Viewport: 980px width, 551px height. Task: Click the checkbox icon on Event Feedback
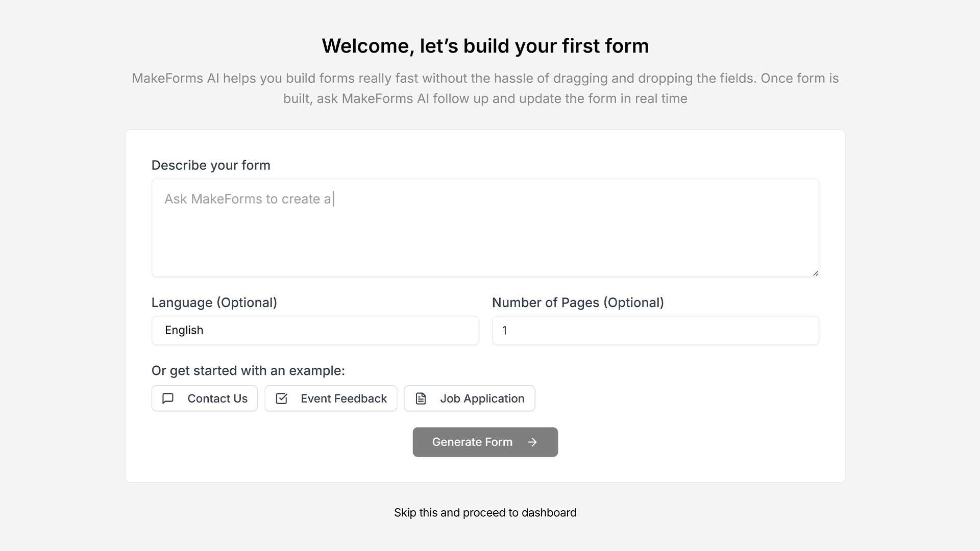point(281,398)
